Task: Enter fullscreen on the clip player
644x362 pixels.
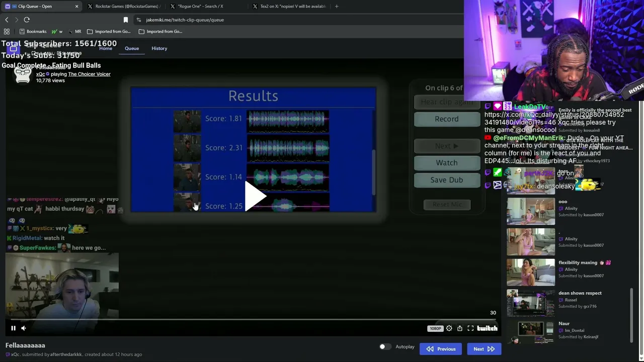Action: tap(470, 328)
